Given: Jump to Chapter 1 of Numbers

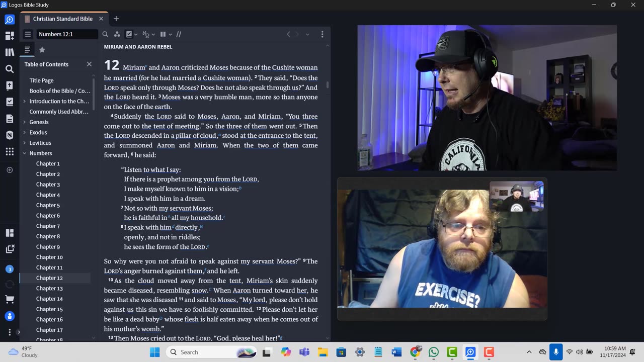Looking at the screenshot, I should (48, 164).
